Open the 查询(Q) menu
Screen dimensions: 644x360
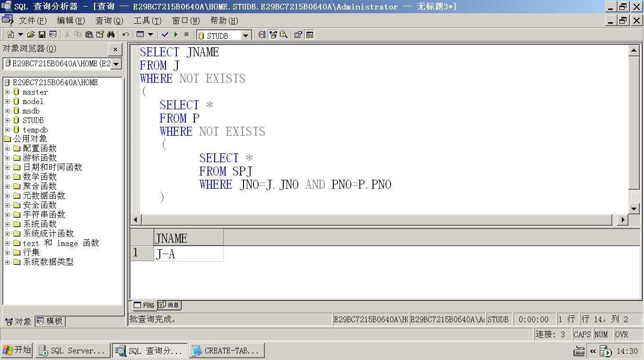[x=109, y=21]
